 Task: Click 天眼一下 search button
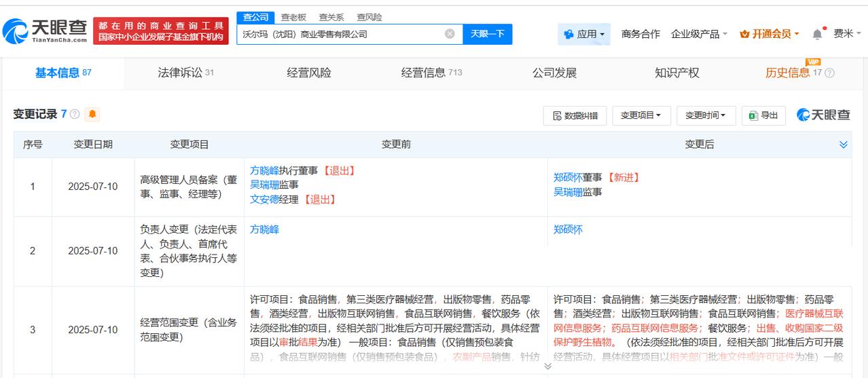(488, 34)
